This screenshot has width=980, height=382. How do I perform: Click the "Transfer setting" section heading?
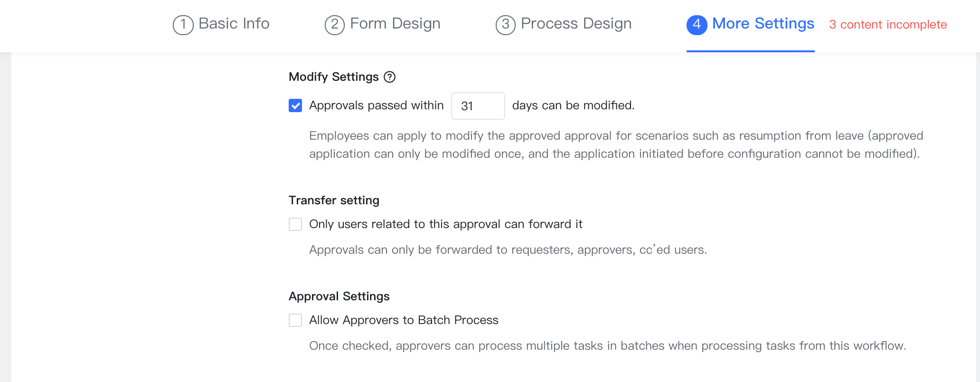click(x=334, y=200)
